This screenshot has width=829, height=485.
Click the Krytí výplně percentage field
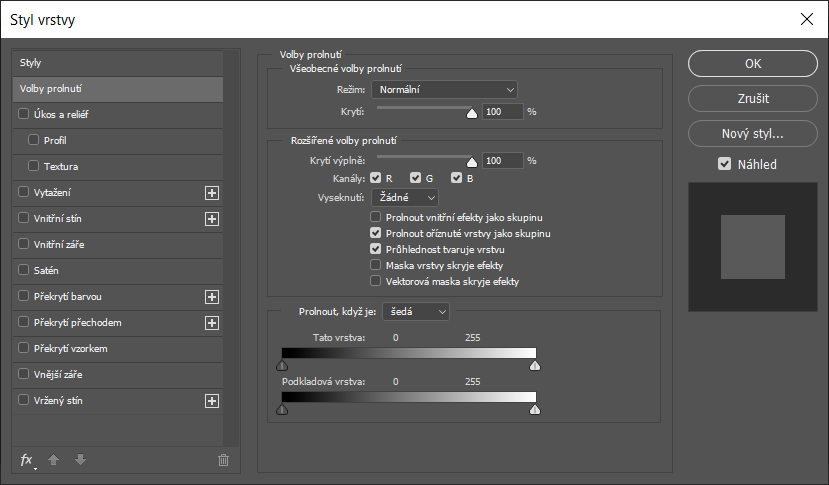coord(502,160)
